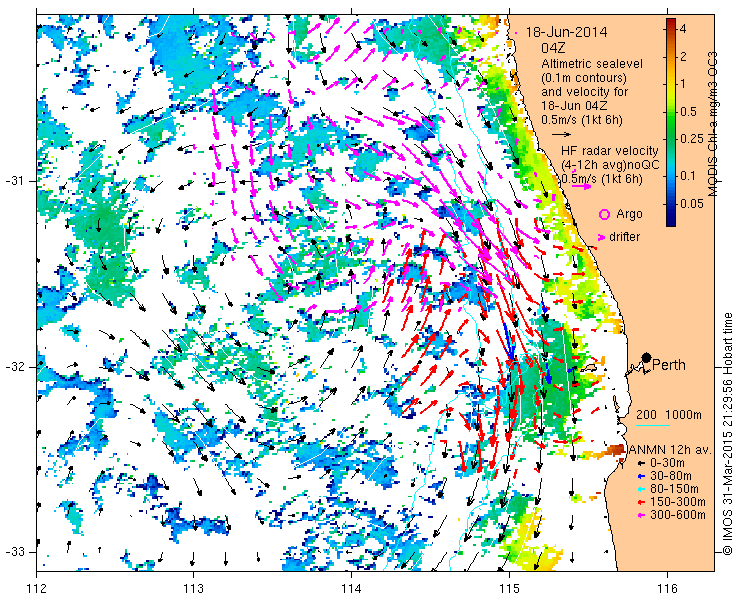Click the "Perth" city label
This screenshot has height=600, width=740.
tap(669, 365)
